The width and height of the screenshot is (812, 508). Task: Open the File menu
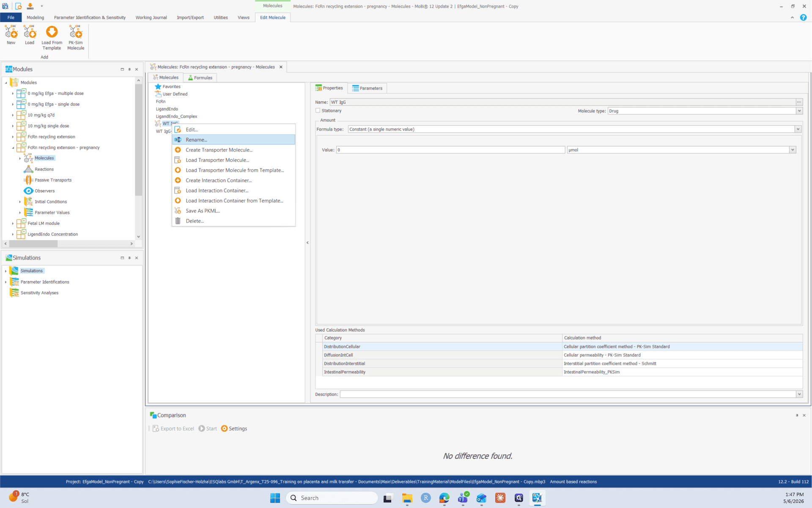11,17
